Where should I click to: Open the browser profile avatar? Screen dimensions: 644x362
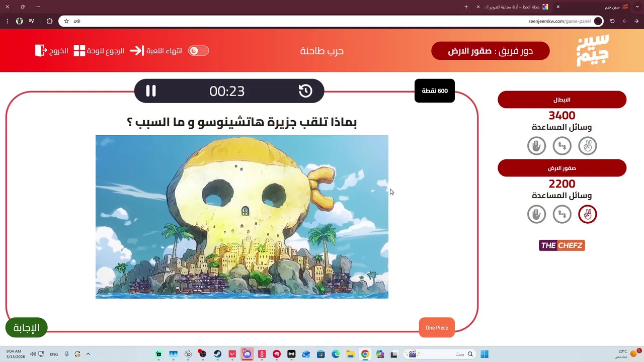19,21
